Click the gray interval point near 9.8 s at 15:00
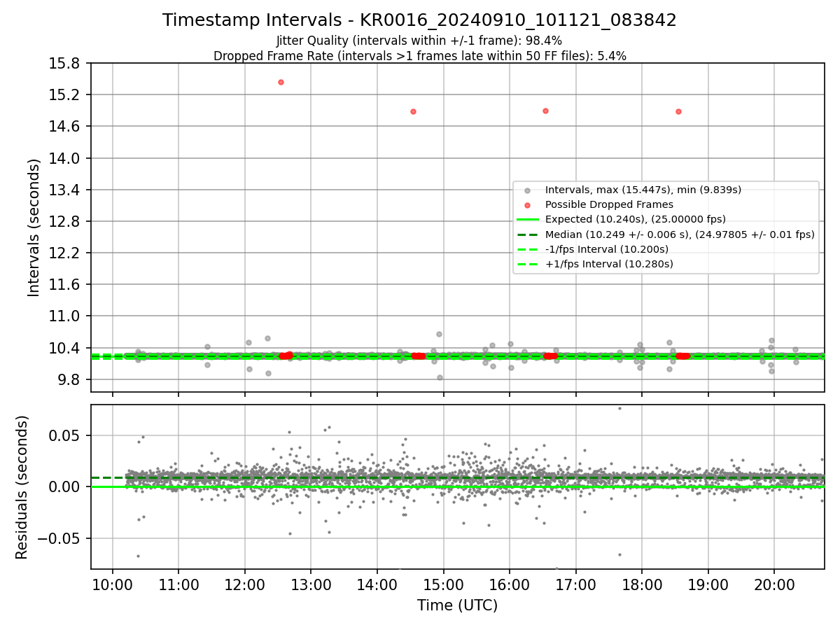This screenshot has width=840, height=630. [440, 377]
